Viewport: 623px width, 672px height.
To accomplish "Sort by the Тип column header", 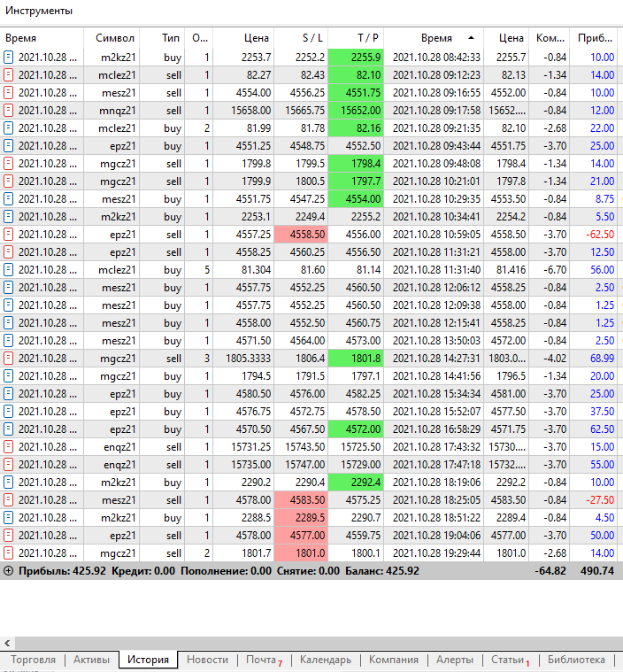I will [163, 38].
